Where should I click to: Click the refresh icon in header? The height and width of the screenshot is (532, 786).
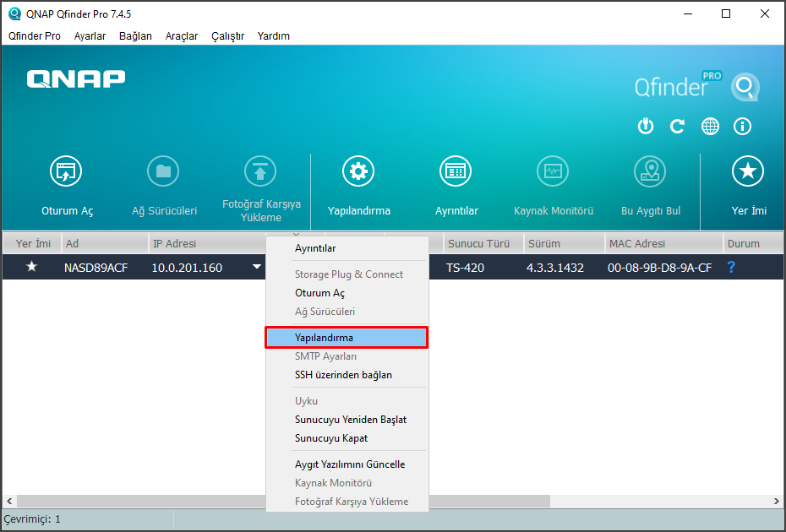pyautogui.click(x=677, y=127)
